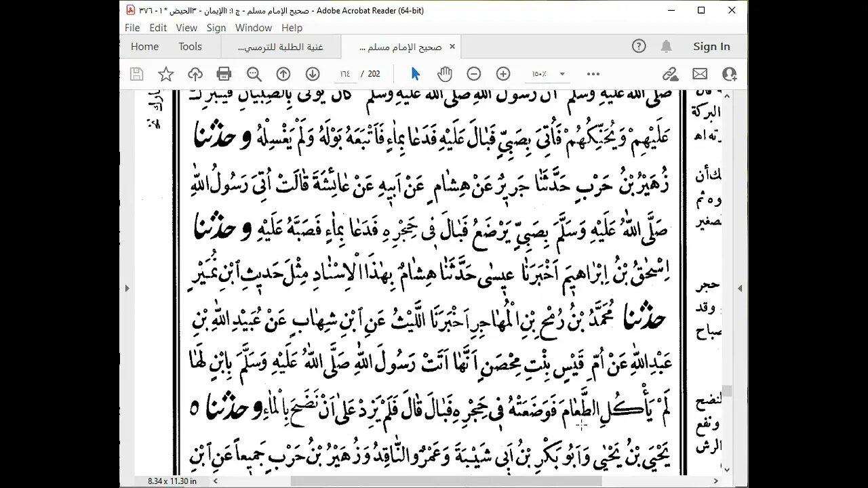Screen dimensions: 868x488
Task: Open the zoom level dropdown arrow
Action: coord(562,74)
